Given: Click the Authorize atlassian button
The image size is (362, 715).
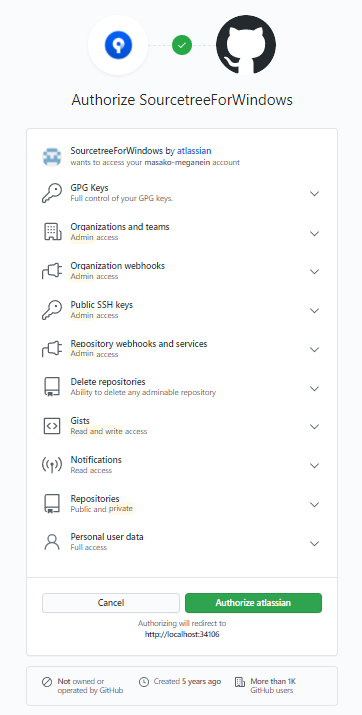Looking at the screenshot, I should tap(253, 603).
